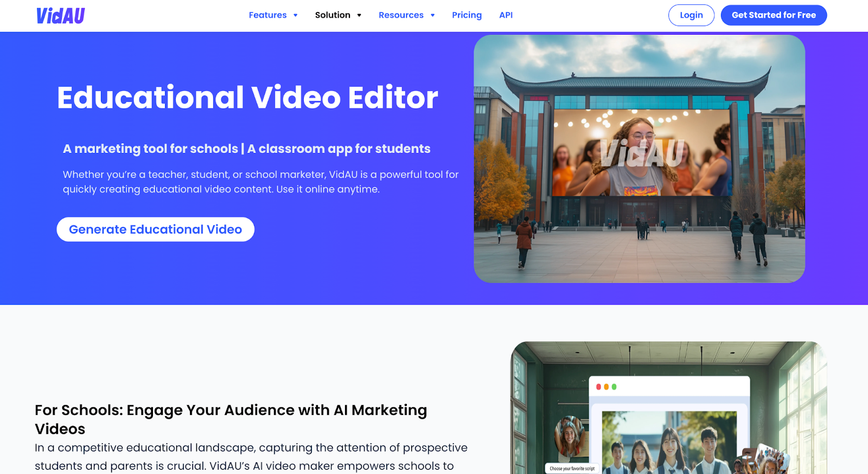868x474 pixels.
Task: Expand the Features dropdown arrow
Action: (296, 15)
